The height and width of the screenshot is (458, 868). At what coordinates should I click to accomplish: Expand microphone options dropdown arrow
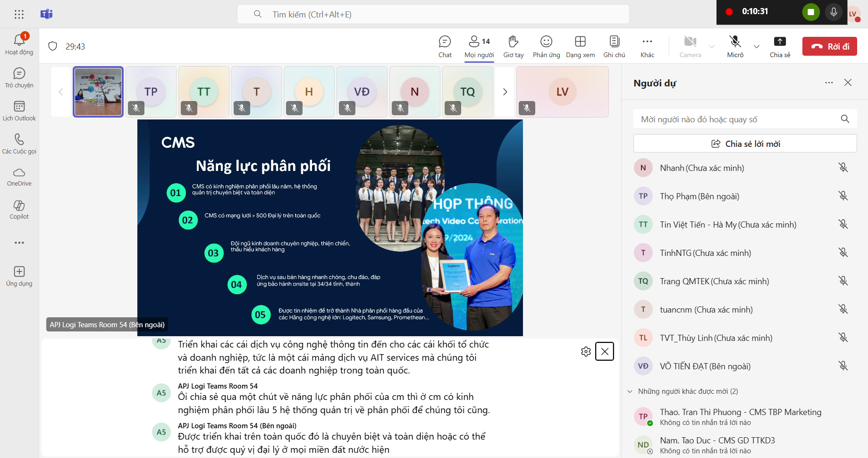757,46
